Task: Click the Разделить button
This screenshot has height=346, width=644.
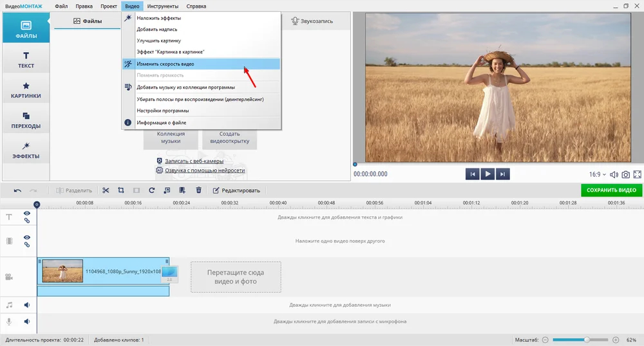Action: [x=74, y=190]
